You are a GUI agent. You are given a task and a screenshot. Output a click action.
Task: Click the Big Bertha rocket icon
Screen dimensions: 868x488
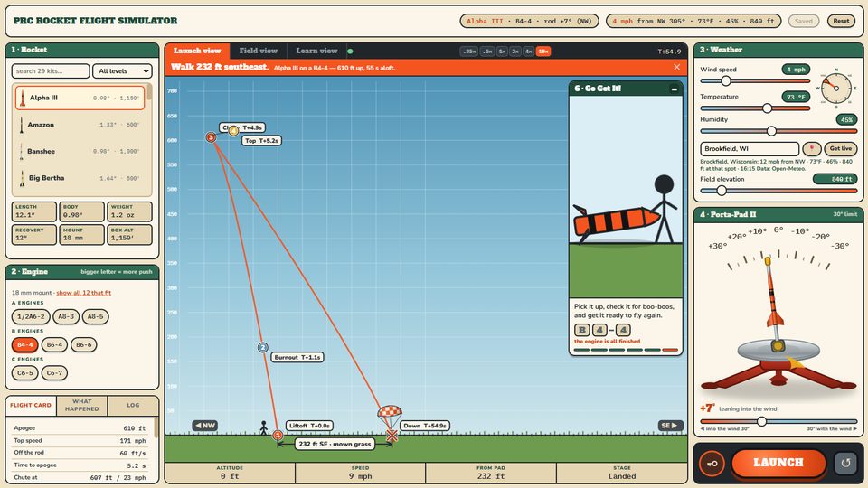(22, 178)
